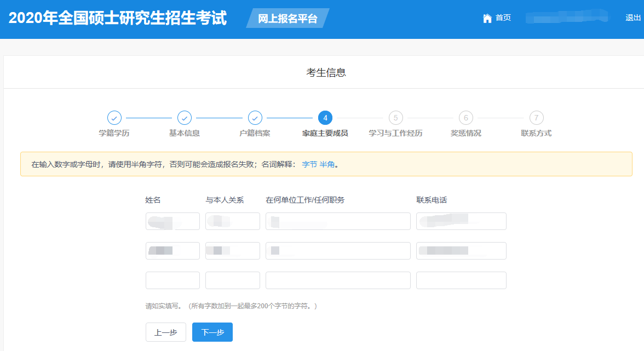644x351 pixels.
Task: Click the empty third-row 与本人关系 field
Action: click(232, 280)
